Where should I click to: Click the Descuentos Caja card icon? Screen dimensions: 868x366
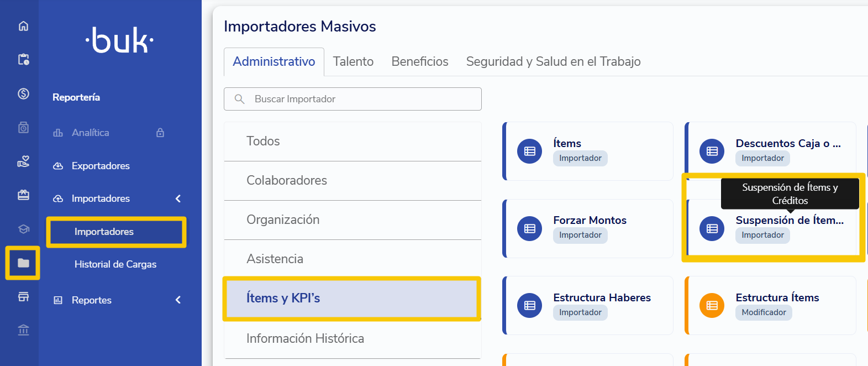pos(712,151)
